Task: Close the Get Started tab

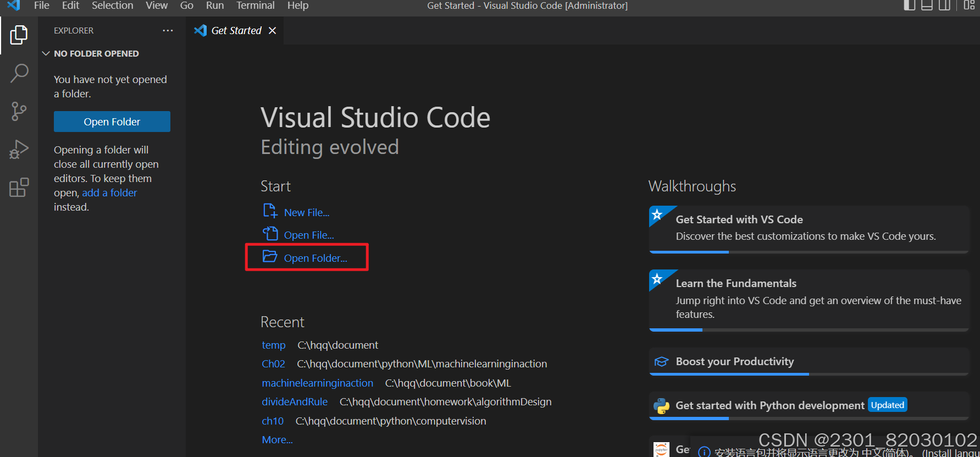Action: coord(272,31)
